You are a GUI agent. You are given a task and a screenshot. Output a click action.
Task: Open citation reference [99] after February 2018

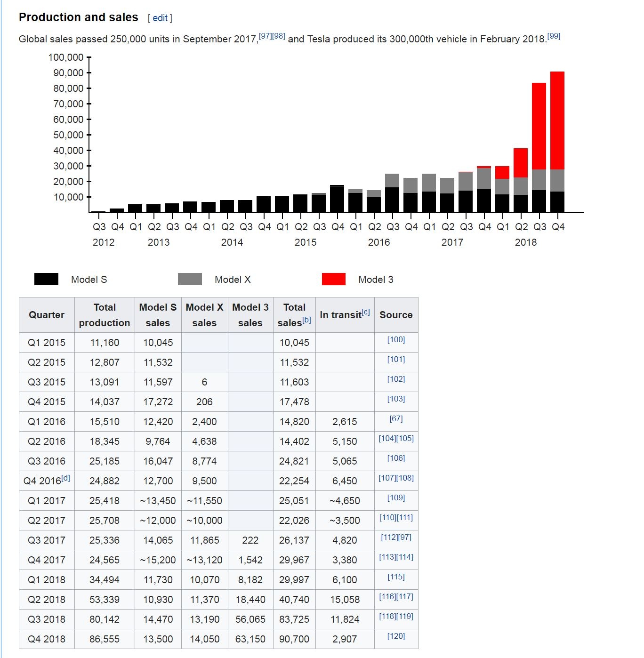[554, 36]
